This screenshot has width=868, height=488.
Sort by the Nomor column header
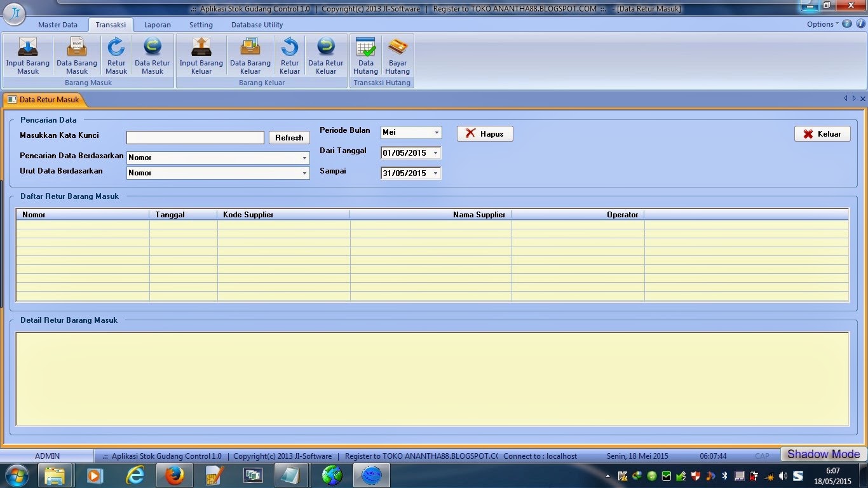pyautogui.click(x=83, y=215)
